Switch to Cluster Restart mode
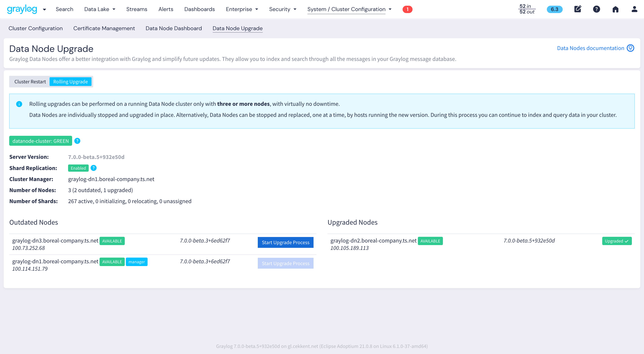 click(30, 82)
